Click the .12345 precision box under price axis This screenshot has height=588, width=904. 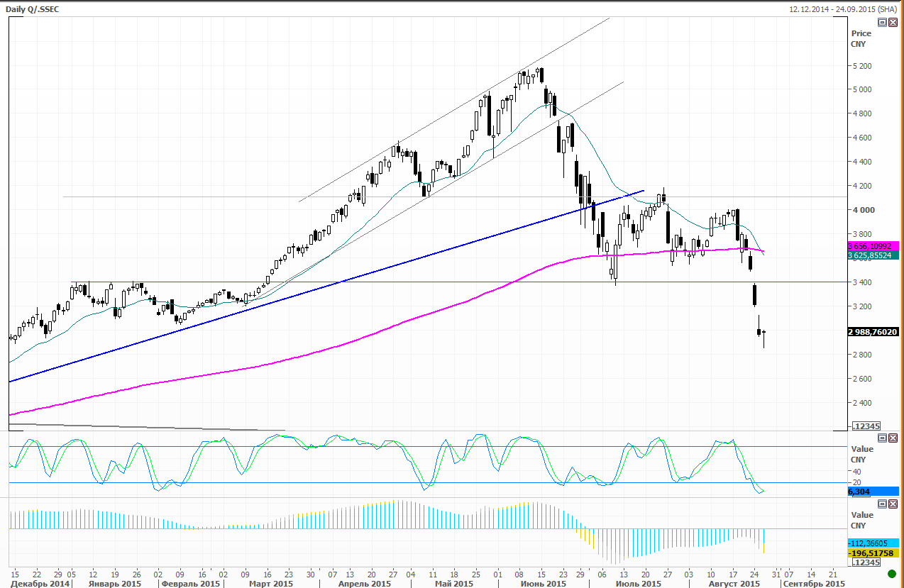click(x=866, y=426)
